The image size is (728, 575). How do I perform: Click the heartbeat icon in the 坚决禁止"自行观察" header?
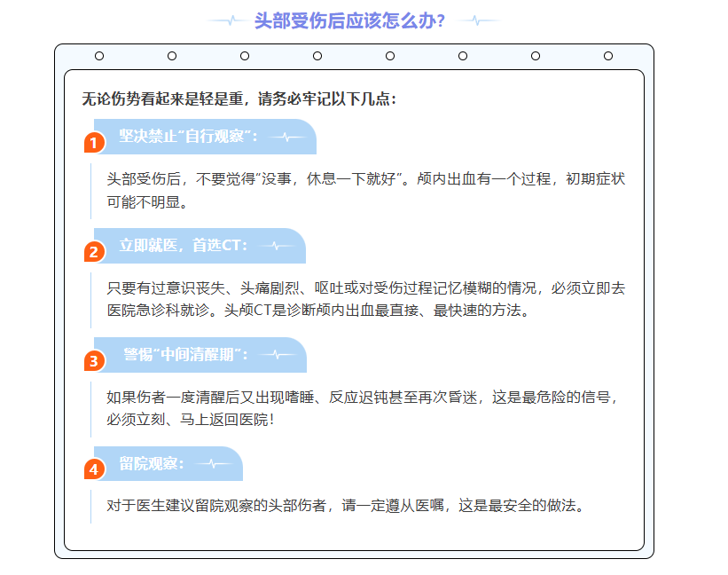[x=286, y=137]
